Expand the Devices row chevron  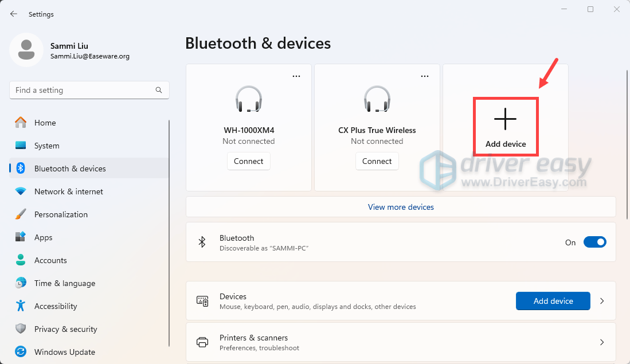click(602, 301)
